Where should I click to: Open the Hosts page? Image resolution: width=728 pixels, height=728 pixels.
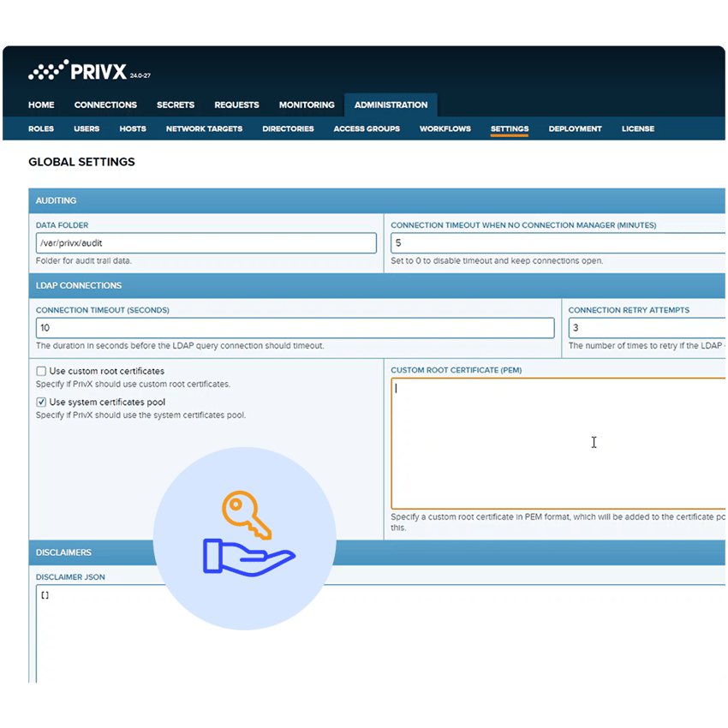coord(133,128)
